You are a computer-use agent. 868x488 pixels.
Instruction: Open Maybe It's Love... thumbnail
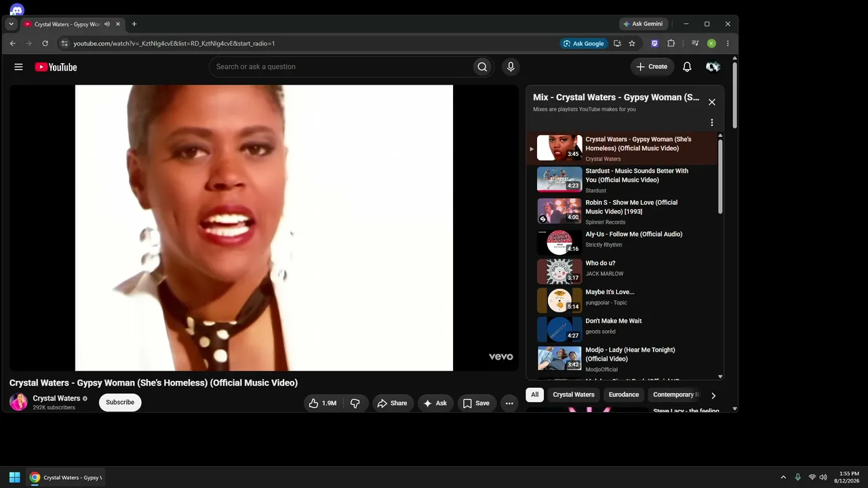pyautogui.click(x=559, y=300)
